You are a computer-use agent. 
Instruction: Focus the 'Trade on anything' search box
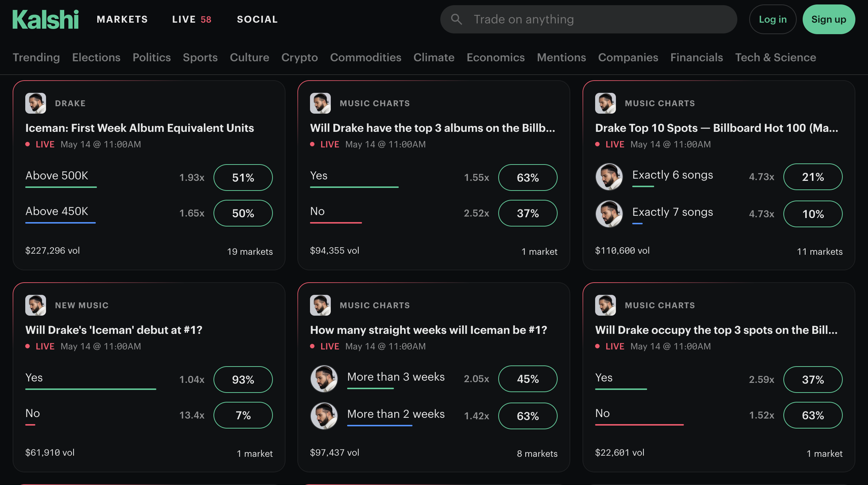point(588,19)
